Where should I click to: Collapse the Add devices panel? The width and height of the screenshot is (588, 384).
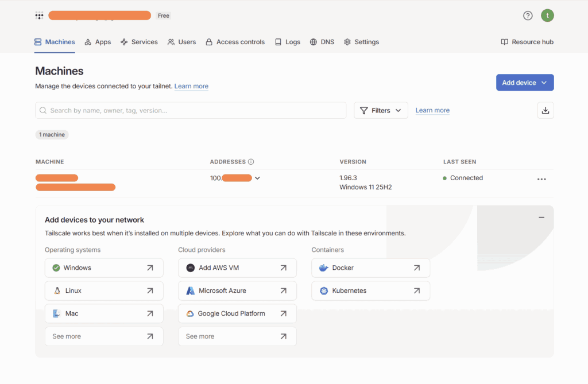(541, 218)
